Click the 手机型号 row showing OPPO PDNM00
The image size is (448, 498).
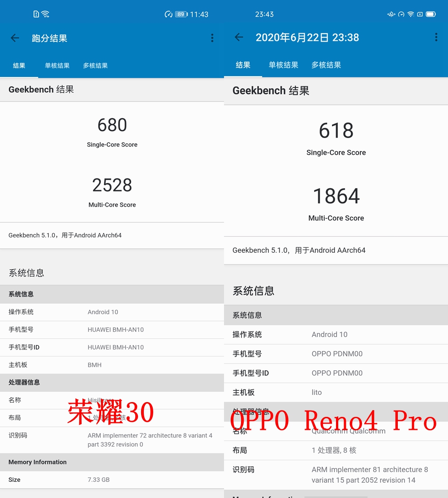(x=336, y=354)
